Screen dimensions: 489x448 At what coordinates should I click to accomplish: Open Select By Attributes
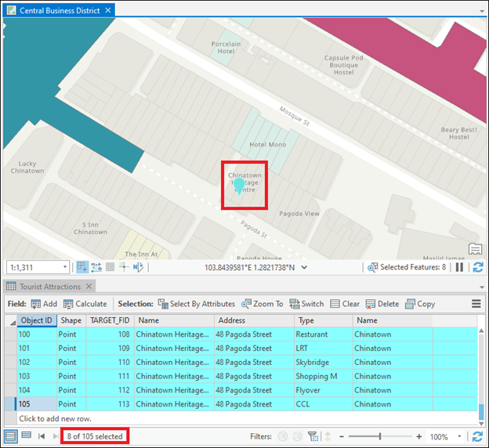[196, 304]
